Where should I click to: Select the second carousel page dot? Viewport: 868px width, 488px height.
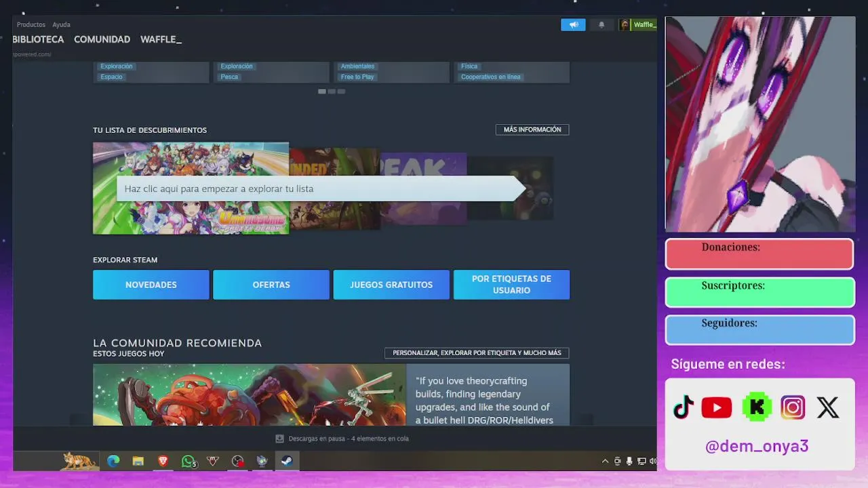(x=332, y=91)
